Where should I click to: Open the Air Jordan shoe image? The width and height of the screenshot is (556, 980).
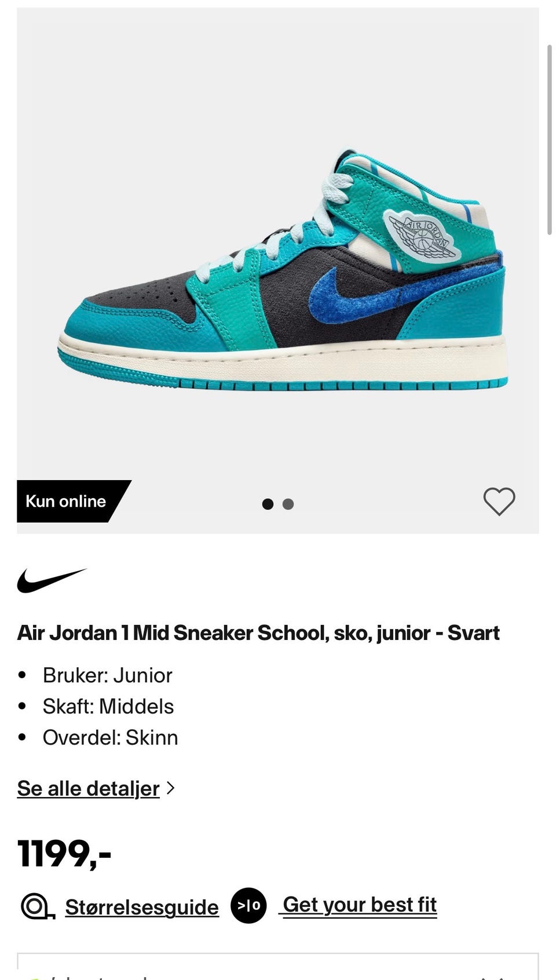283,270
